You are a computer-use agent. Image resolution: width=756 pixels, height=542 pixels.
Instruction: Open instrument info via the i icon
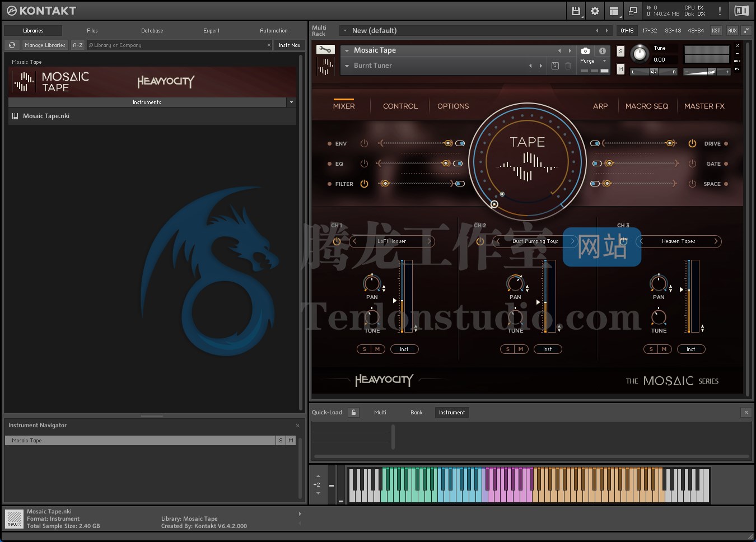(x=603, y=50)
